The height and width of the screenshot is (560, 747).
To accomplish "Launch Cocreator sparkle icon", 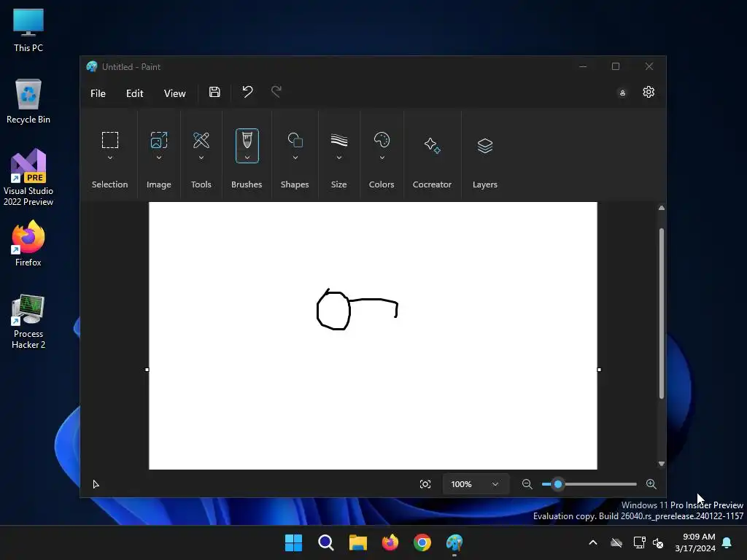I will (432, 145).
